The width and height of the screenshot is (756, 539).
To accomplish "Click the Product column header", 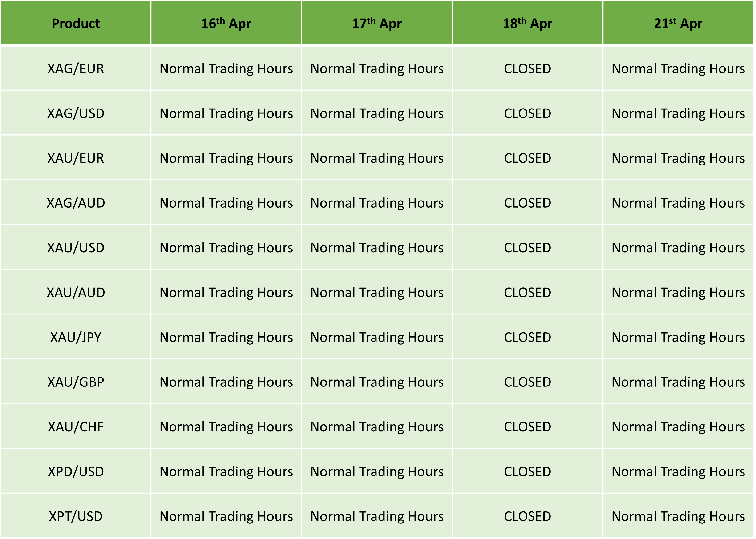I will point(76,23).
